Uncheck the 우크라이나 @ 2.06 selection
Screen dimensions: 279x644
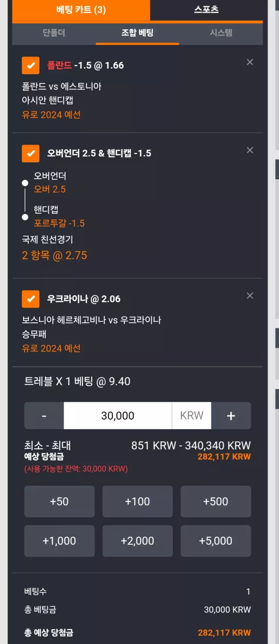(x=31, y=299)
